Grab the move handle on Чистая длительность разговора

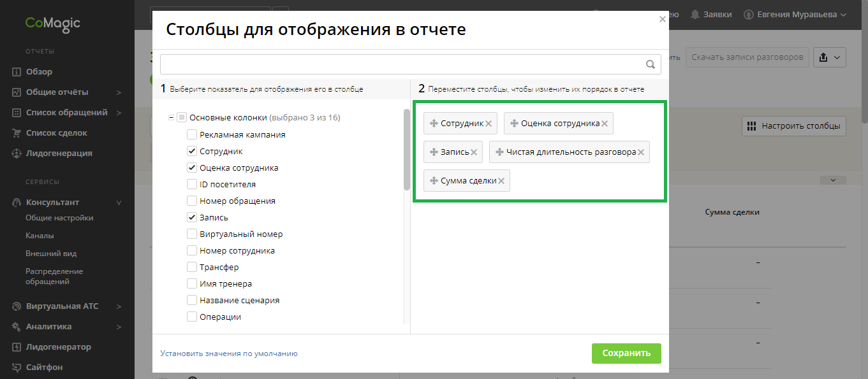[499, 152]
